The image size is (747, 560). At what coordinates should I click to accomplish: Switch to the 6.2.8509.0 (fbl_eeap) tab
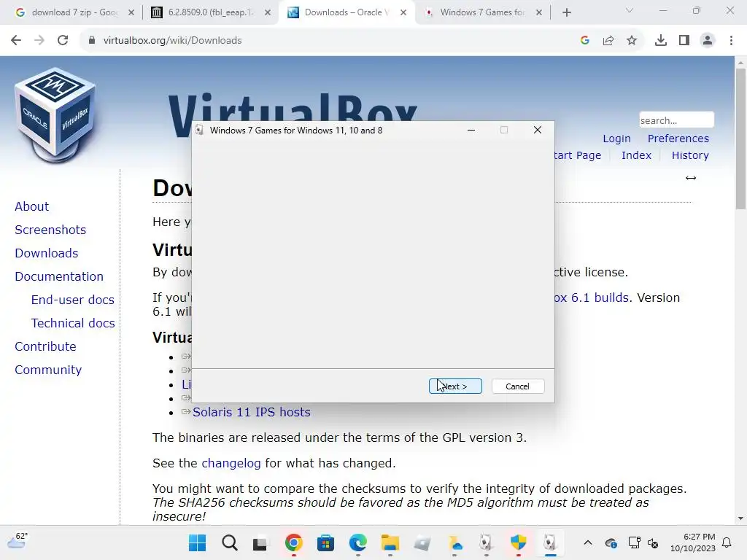click(209, 12)
